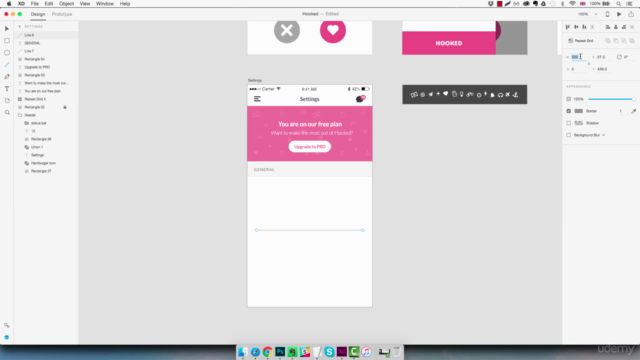Screen dimensions: 640x360
Task: Open the Window menu
Action: (x=105, y=4)
